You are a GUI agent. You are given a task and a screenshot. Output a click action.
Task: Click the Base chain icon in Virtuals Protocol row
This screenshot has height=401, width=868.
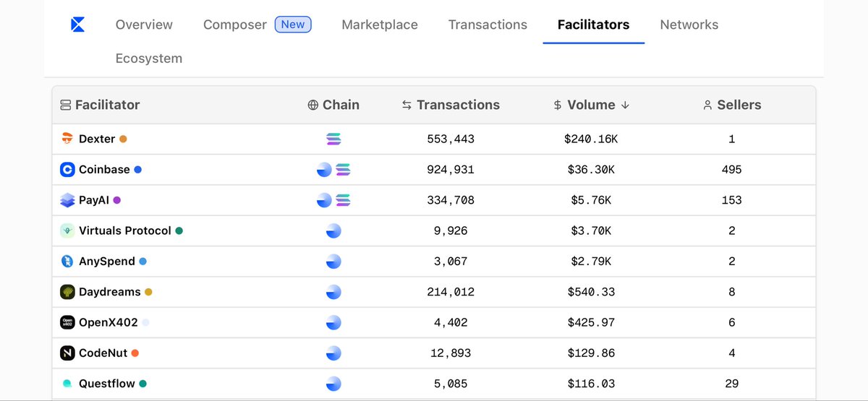point(333,230)
